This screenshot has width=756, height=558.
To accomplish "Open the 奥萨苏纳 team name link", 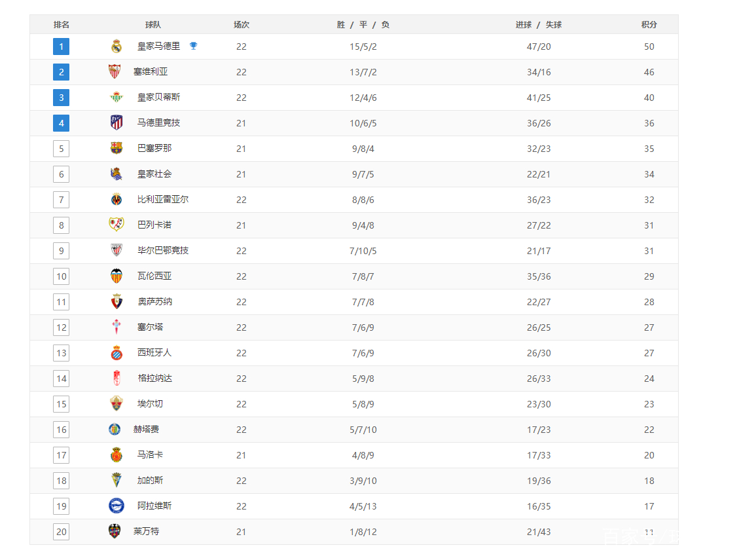I will coord(154,301).
